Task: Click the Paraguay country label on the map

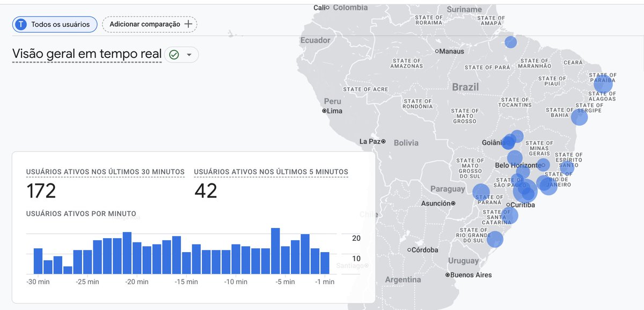Action: point(448,189)
